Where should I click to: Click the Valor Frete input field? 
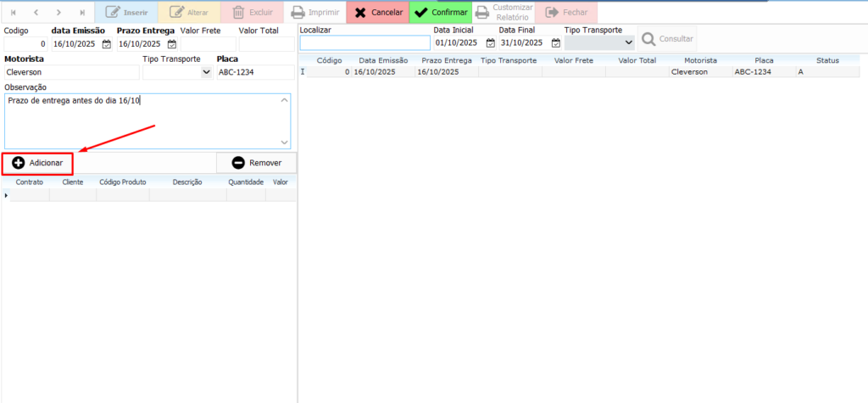[x=207, y=44]
